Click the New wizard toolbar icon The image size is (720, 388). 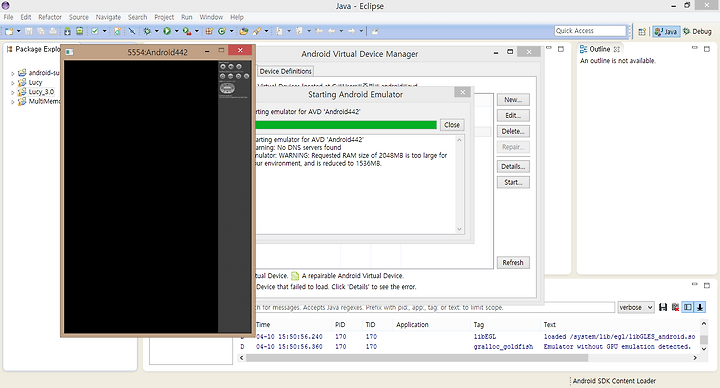click(x=9, y=31)
